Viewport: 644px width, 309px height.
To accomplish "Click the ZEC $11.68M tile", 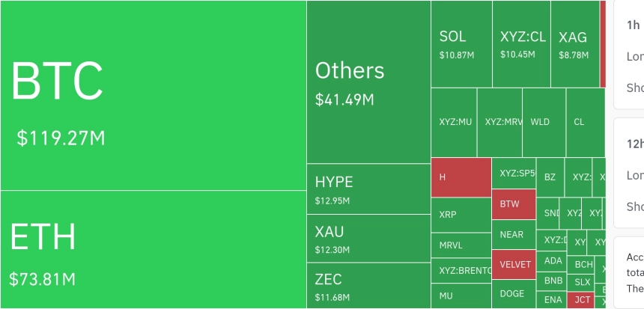I will (368, 286).
